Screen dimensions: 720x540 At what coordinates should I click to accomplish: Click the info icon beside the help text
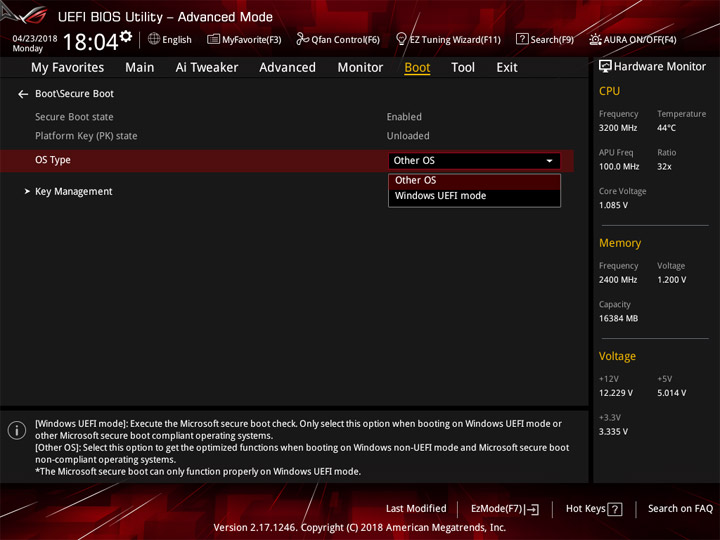click(x=17, y=431)
